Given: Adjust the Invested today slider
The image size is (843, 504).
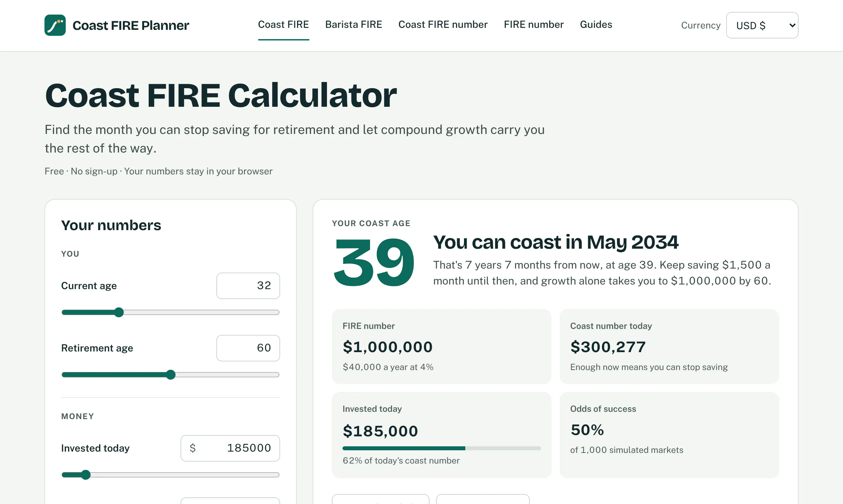Looking at the screenshot, I should [x=170, y=474].
